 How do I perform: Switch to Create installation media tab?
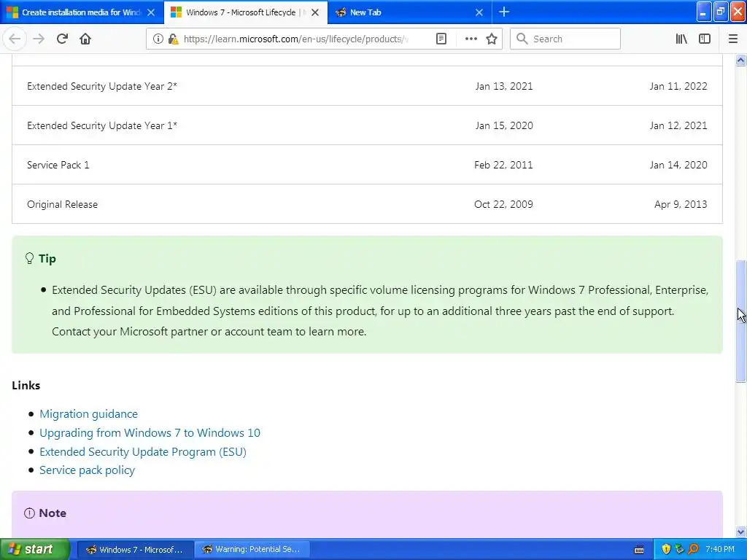pos(81,12)
